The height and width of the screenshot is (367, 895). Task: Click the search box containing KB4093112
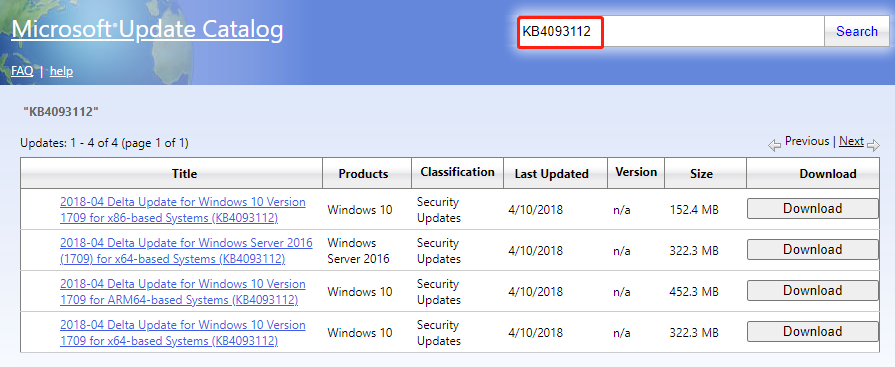click(x=671, y=31)
